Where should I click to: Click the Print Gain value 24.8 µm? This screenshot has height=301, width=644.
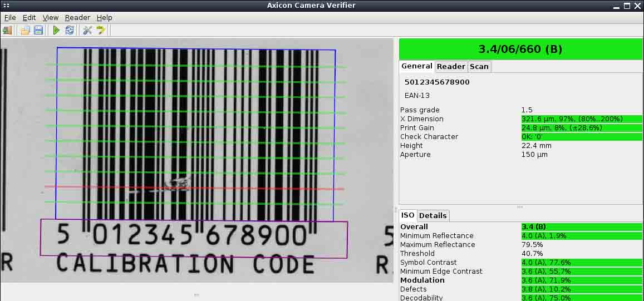582,128
